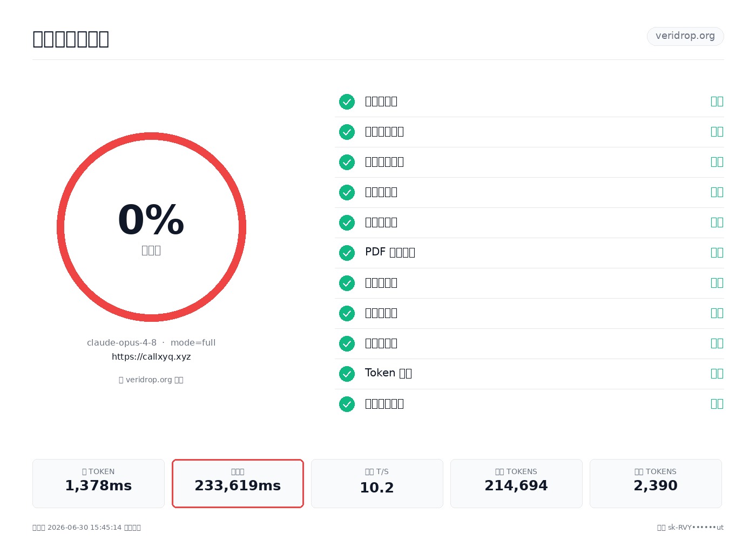The width and height of the screenshot is (756, 540).
Task: Click the green check icon beside PDF row
Action: coord(347,253)
